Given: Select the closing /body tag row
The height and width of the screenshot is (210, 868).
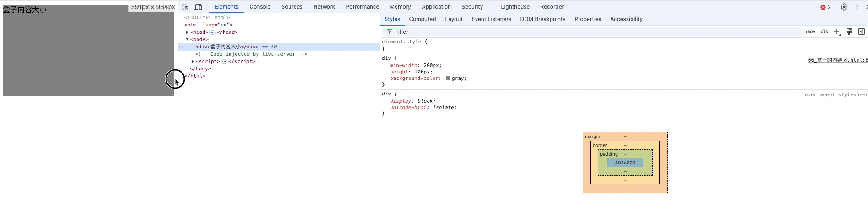Looking at the screenshot, I should point(200,68).
